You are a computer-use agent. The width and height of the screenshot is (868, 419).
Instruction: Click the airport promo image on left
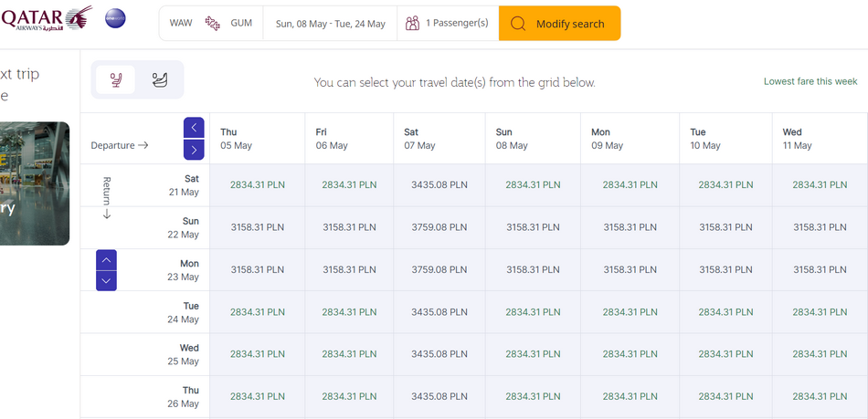click(35, 183)
